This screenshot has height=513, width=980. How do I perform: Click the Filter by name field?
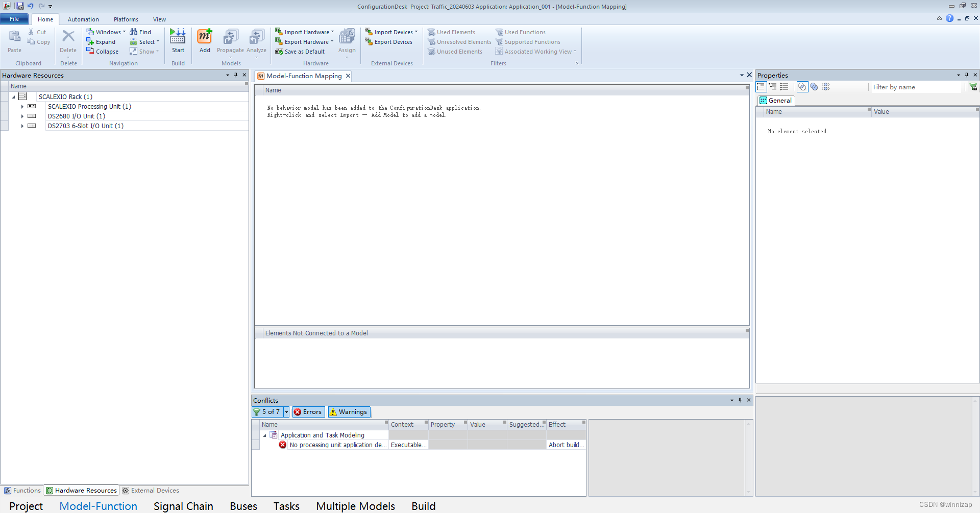pyautogui.click(x=914, y=87)
